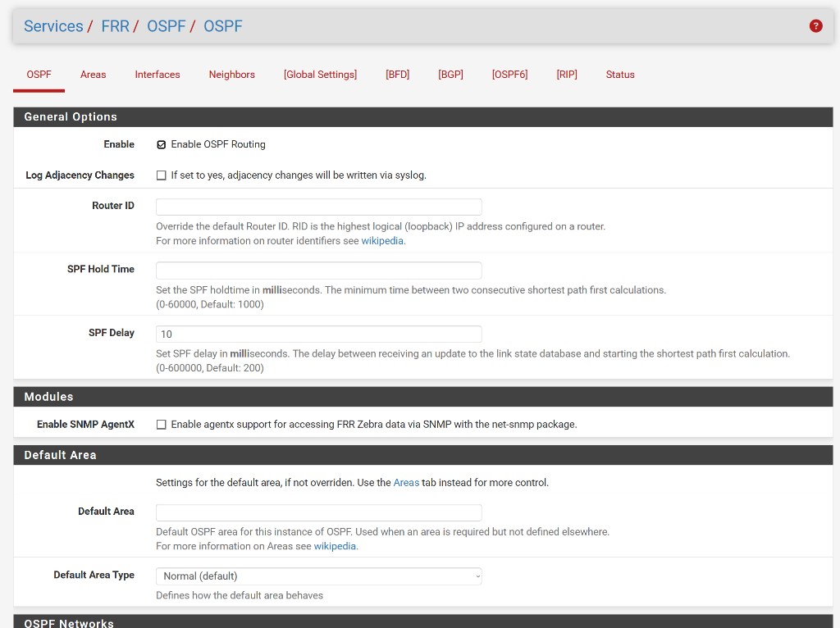
Task: Focus the SPF Hold Time field
Action: (318, 271)
